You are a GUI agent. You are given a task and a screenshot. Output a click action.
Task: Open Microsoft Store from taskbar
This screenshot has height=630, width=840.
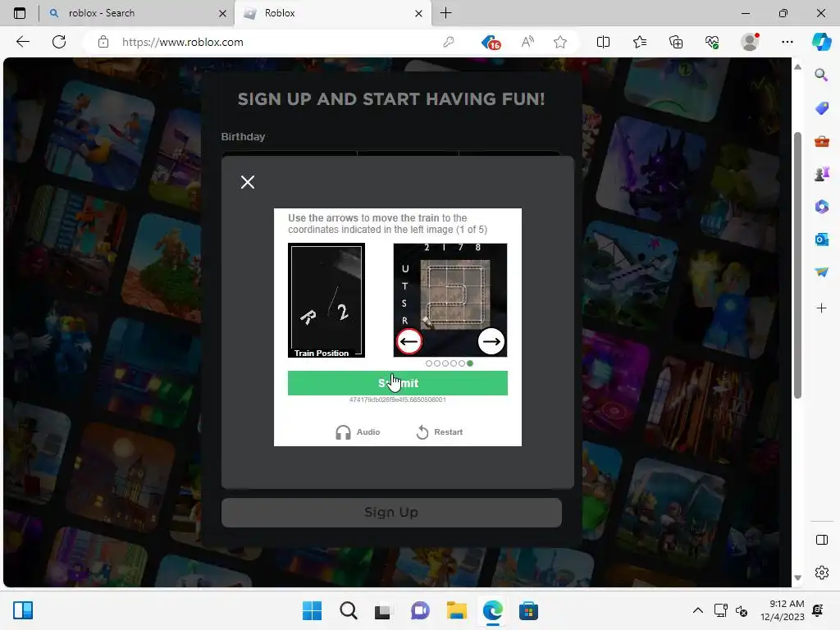528,610
